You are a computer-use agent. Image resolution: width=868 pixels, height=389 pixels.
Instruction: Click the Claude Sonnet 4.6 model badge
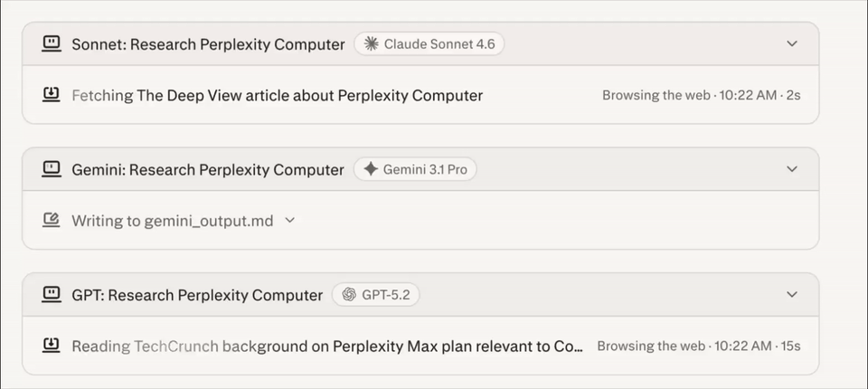pyautogui.click(x=429, y=43)
